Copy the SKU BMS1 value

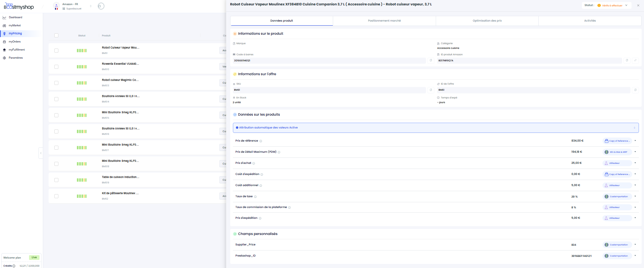[431, 90]
